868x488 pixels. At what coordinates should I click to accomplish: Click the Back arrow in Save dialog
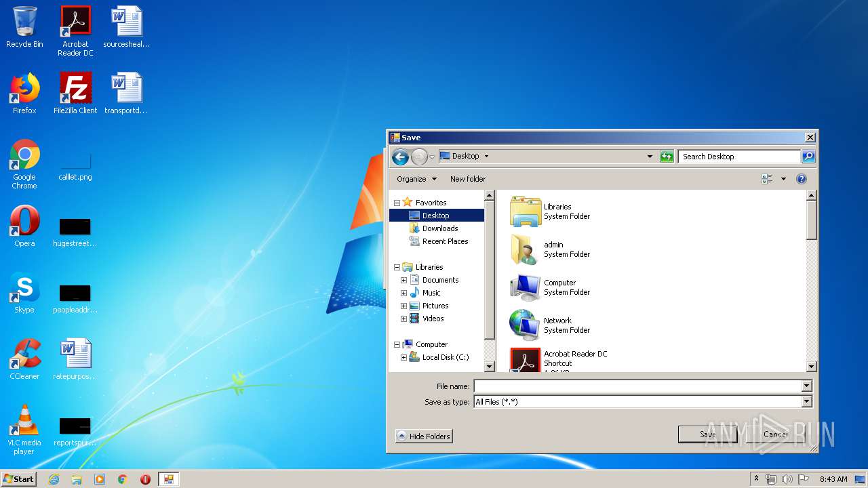[x=401, y=157]
